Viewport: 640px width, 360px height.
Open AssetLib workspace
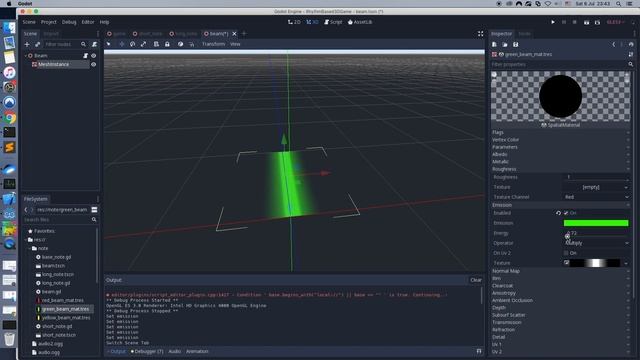click(360, 22)
